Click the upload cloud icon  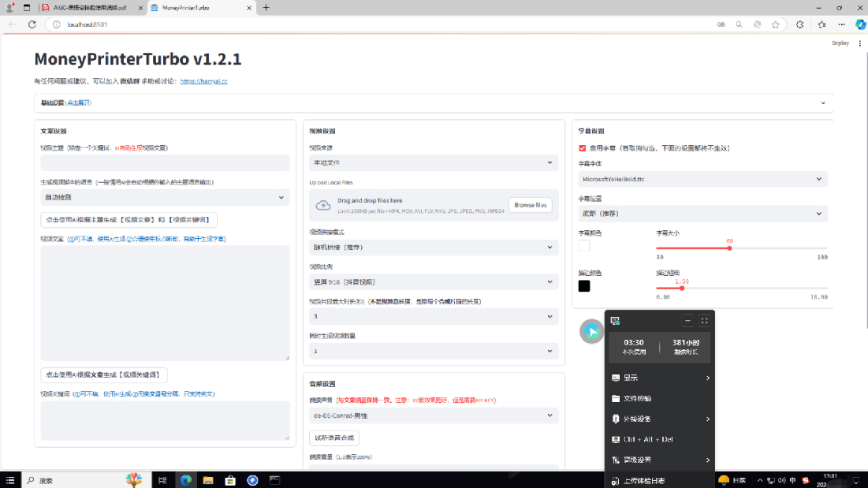point(322,205)
